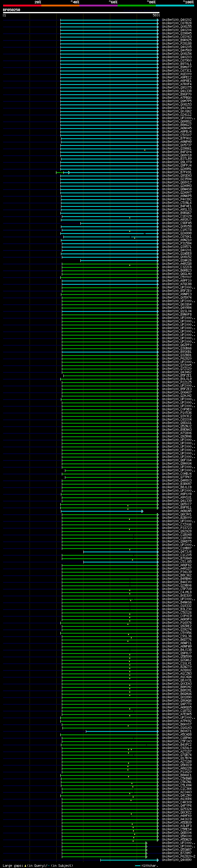Click the cyan bar for UniRef100_Q4T3J6
This screenshot has height=868, width=197.
point(121,552)
